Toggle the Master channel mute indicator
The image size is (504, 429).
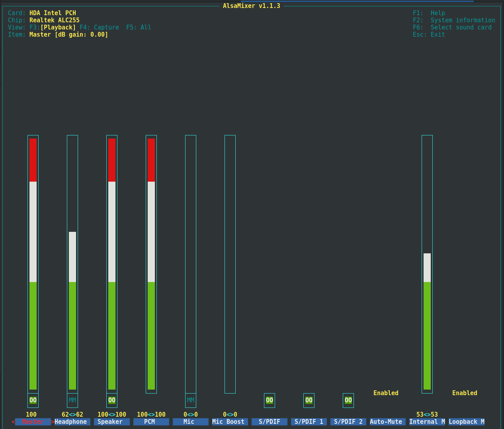click(x=33, y=400)
